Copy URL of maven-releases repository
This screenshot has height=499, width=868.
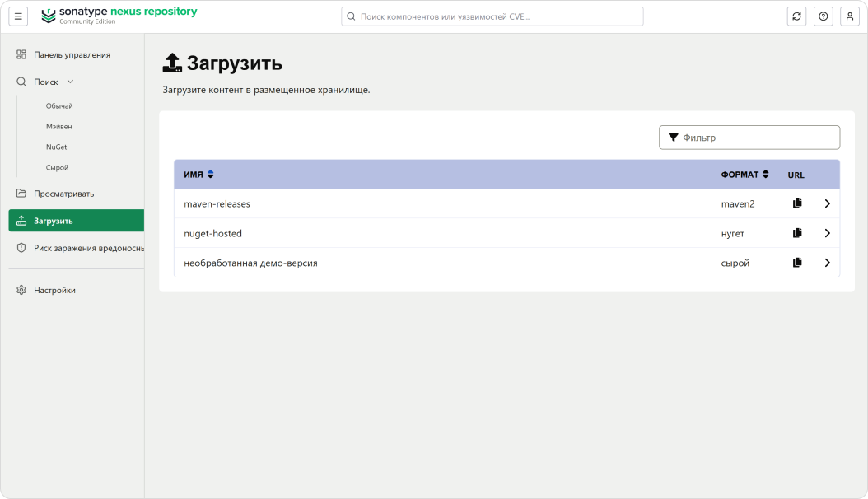pos(797,203)
